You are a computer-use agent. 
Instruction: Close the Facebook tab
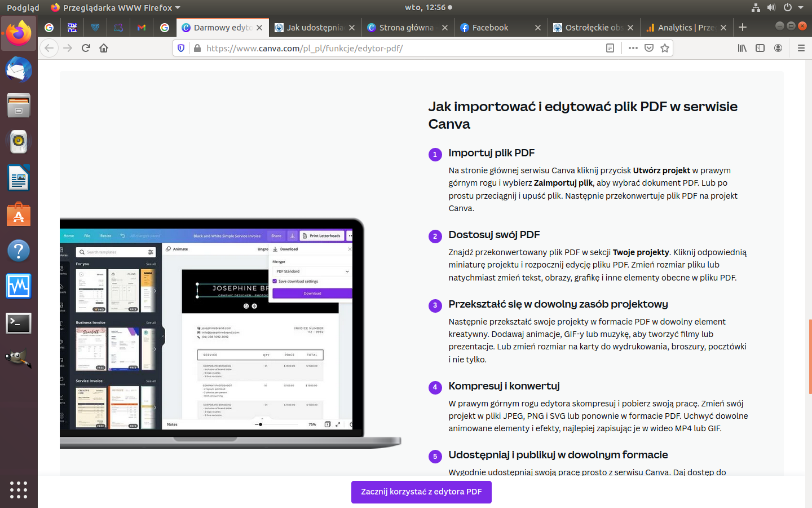(x=537, y=27)
